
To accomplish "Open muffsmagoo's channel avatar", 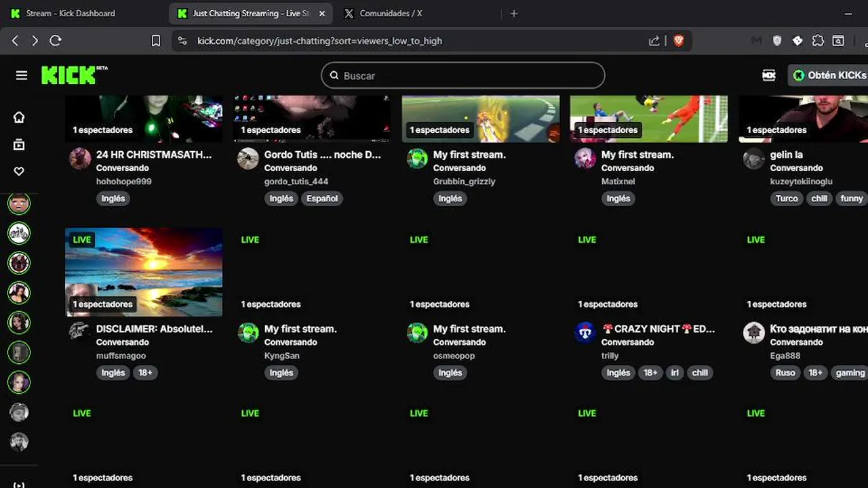I will click(80, 333).
